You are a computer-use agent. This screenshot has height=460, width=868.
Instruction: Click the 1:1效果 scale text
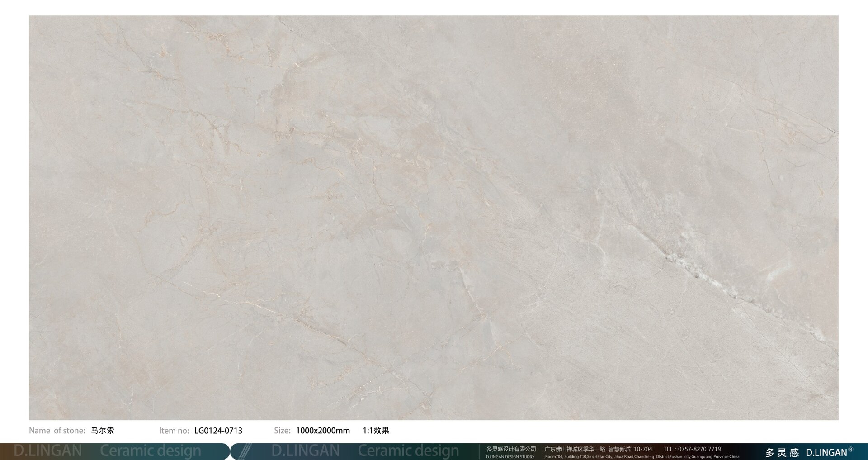click(376, 431)
